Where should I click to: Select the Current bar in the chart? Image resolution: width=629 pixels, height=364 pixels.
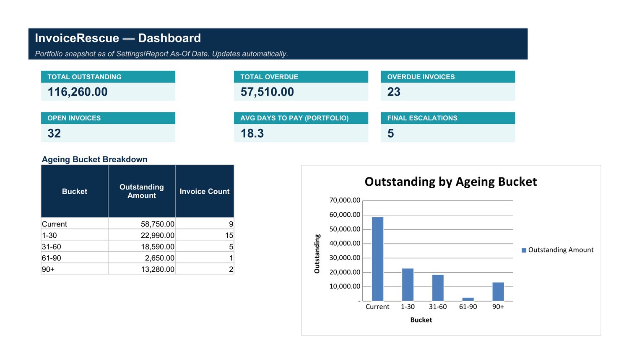pyautogui.click(x=377, y=259)
